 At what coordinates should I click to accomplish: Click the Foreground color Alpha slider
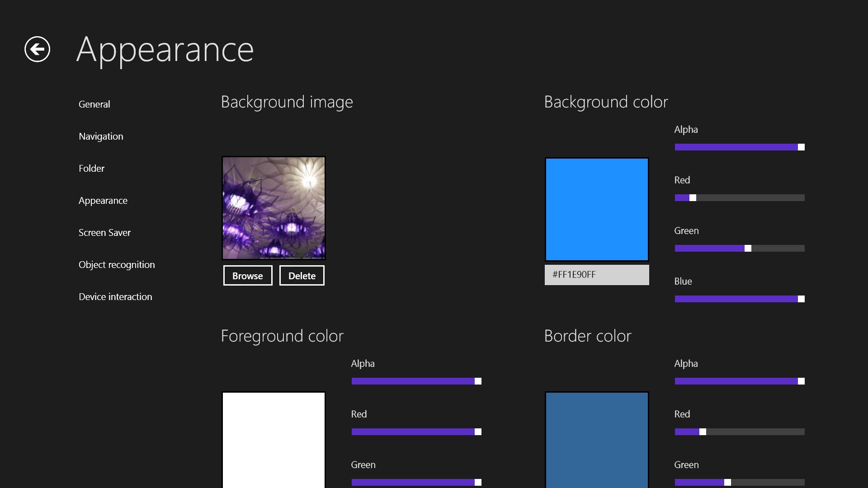click(416, 381)
